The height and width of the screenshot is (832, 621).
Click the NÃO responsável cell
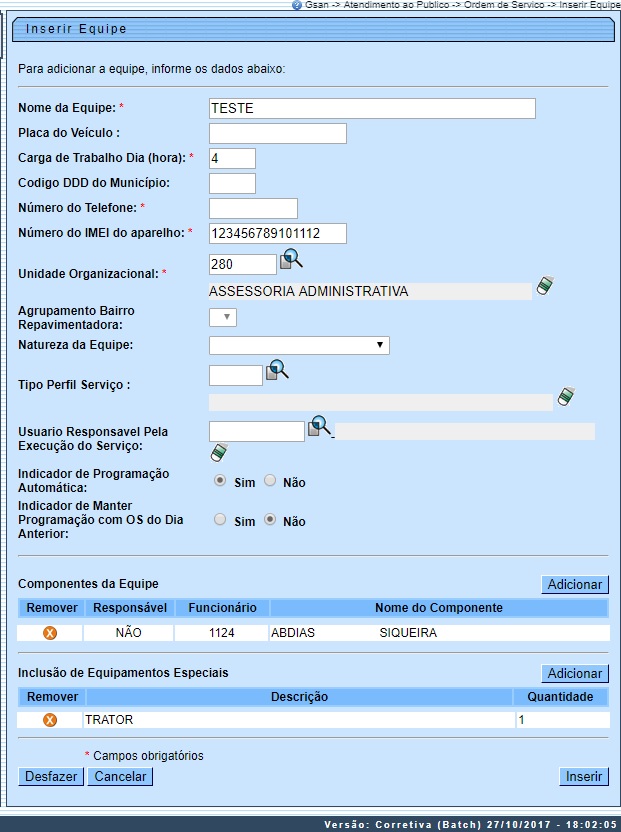pos(128,632)
